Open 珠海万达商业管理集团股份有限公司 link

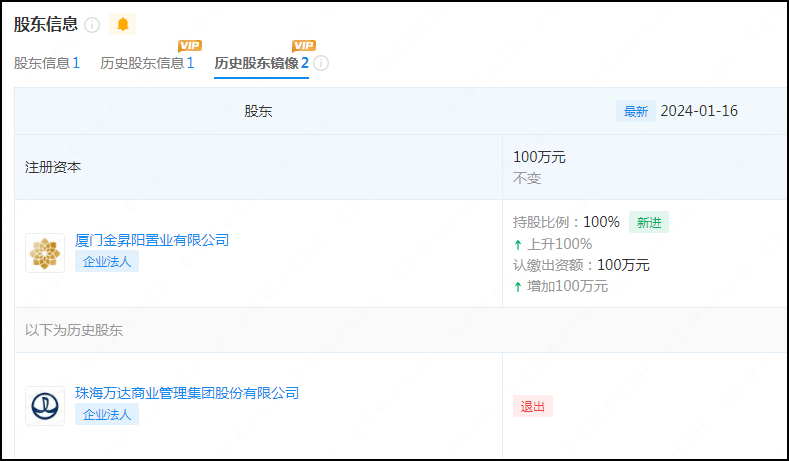pos(187,393)
